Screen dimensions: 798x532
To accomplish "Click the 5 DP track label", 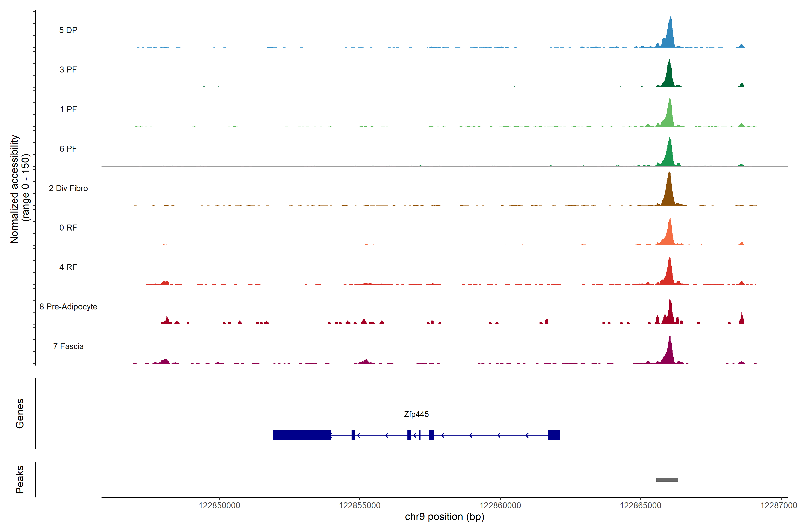I will point(68,30).
